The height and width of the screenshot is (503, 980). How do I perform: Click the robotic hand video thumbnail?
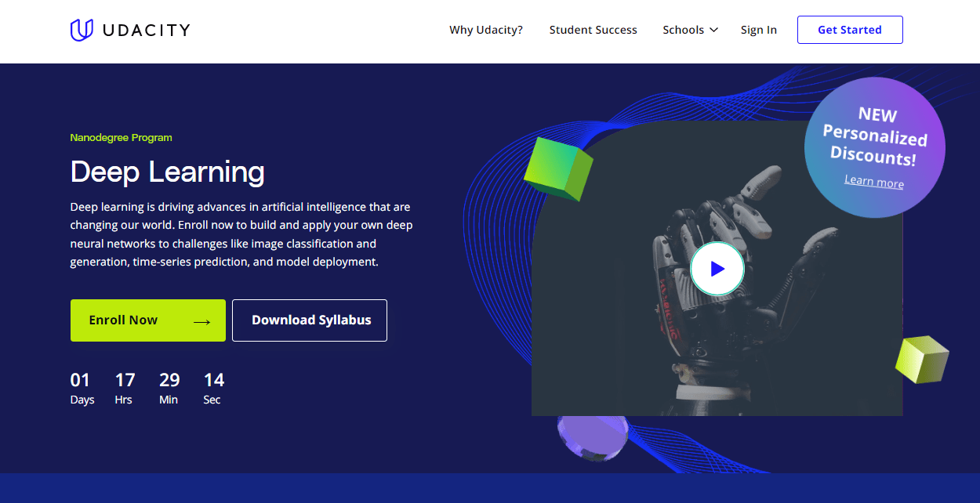pyautogui.click(x=717, y=268)
